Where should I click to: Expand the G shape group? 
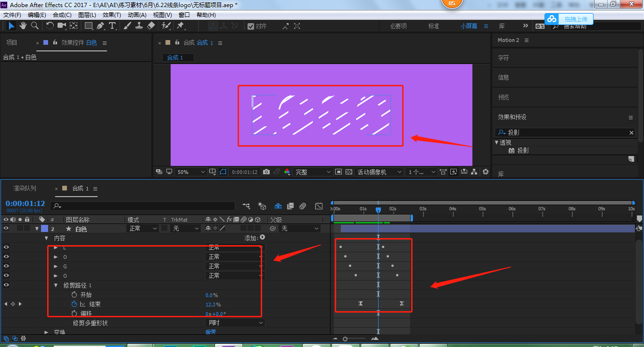[x=56, y=266]
